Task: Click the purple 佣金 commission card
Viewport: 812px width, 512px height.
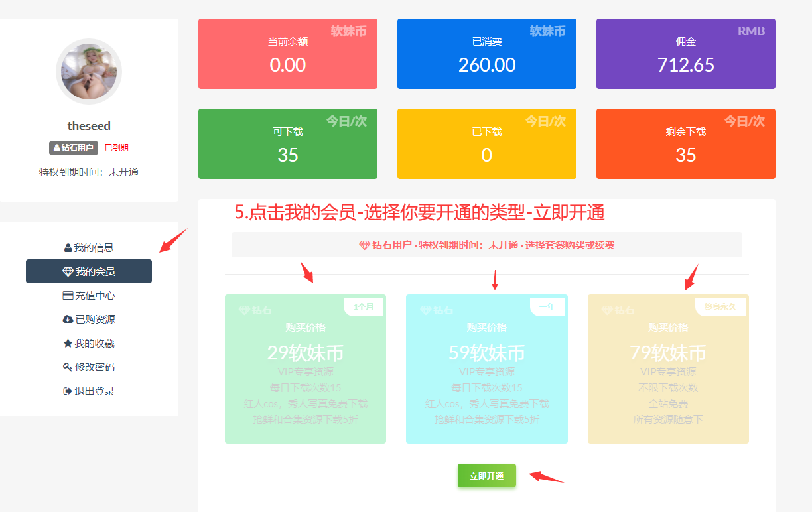Action: coord(685,54)
